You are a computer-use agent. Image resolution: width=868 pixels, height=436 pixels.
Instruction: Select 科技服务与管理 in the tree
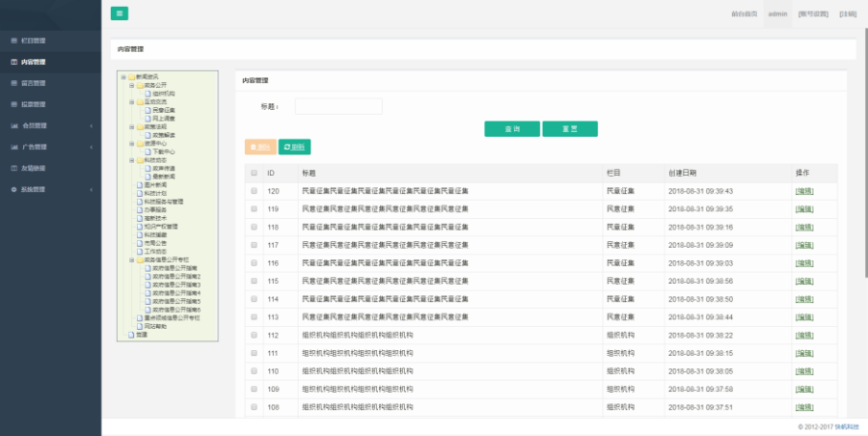[x=164, y=202]
